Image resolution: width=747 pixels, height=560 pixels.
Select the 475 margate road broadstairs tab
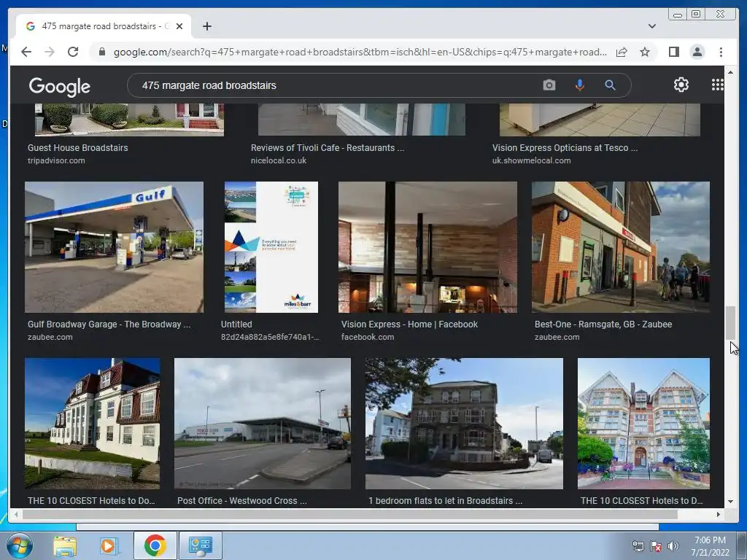(x=104, y=26)
